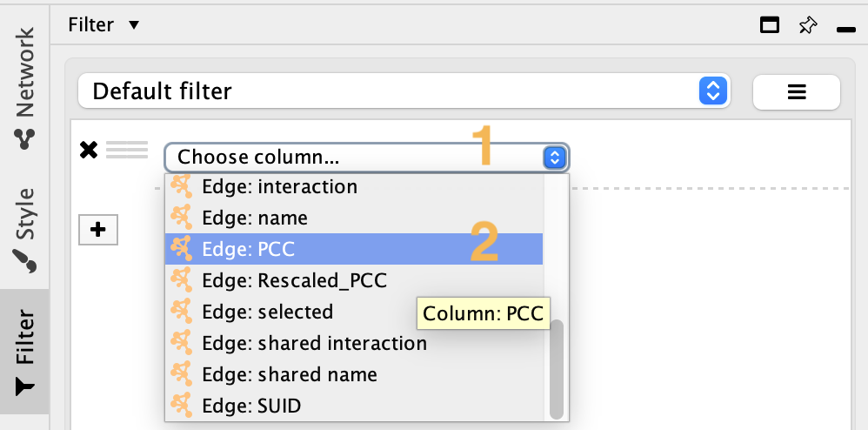Open the filter options hamburger menu
The width and height of the screenshot is (868, 430).
click(796, 91)
